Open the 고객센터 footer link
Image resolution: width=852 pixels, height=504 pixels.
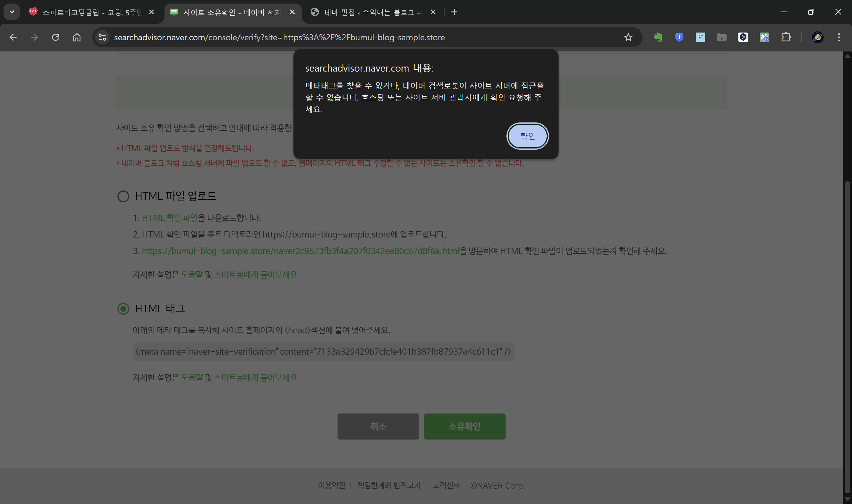(x=446, y=486)
